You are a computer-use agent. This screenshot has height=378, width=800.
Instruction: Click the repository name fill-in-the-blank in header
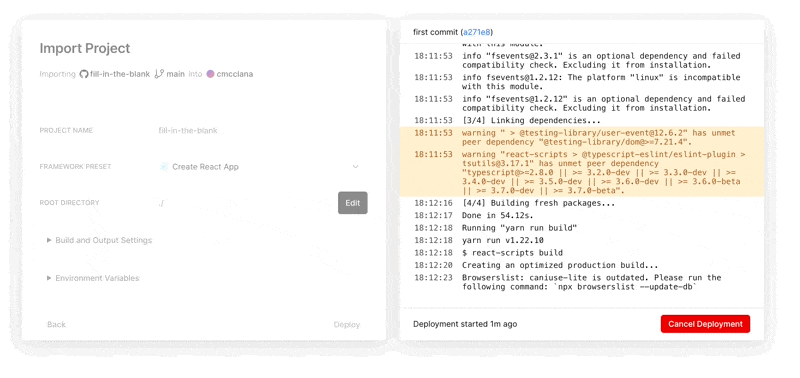tap(120, 74)
